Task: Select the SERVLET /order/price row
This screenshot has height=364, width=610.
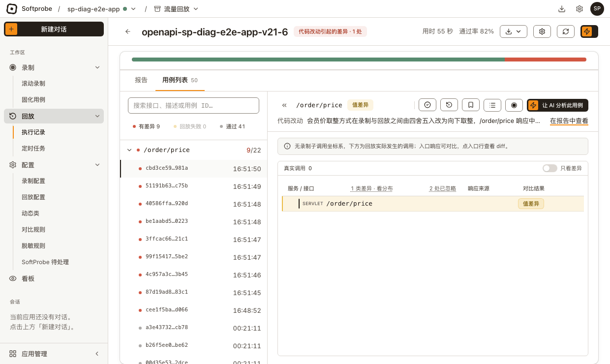Action: tap(433, 204)
